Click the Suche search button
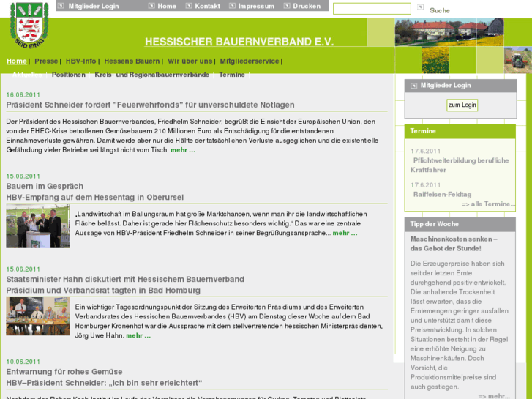 (x=440, y=10)
